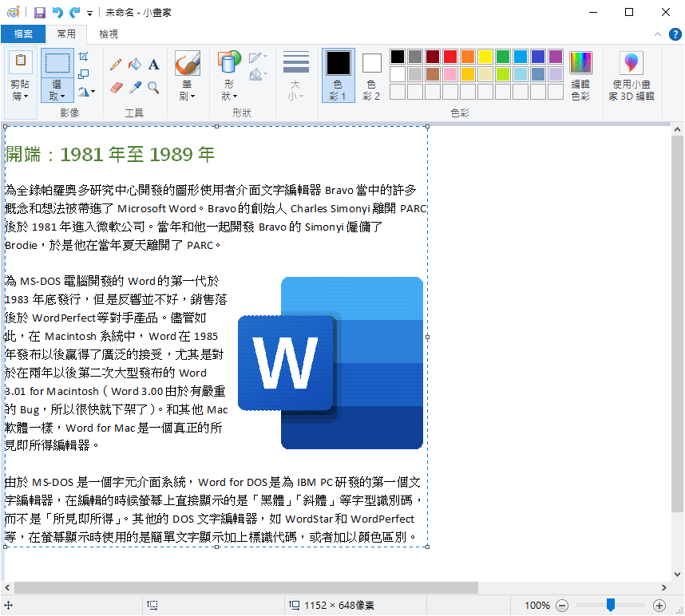Screen dimensions: 685x616
Task: Click the Resize icon in the image group
Action: coord(83,74)
